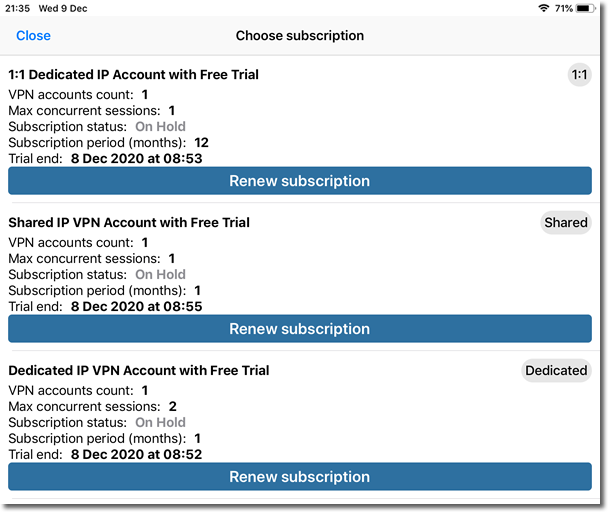608x512 pixels.
Task: Renew the Shared IP VPN subscription
Action: point(299,329)
